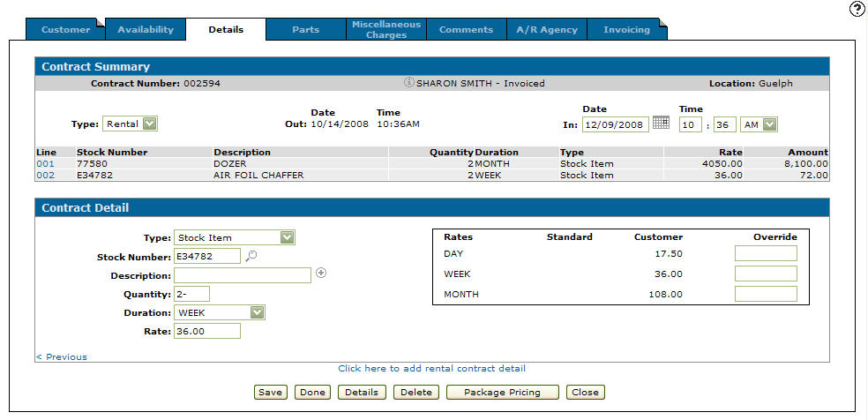Open the Duration WEEK dropdown
This screenshot has height=420, width=868.
point(256,312)
